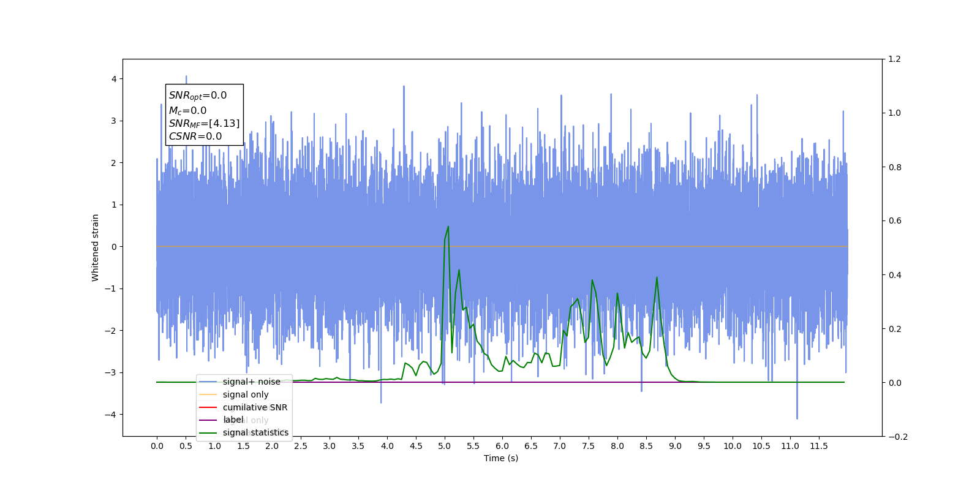The image size is (980, 490).
Task: Click the 0.6 tick on the right axis
Action: [x=895, y=221]
